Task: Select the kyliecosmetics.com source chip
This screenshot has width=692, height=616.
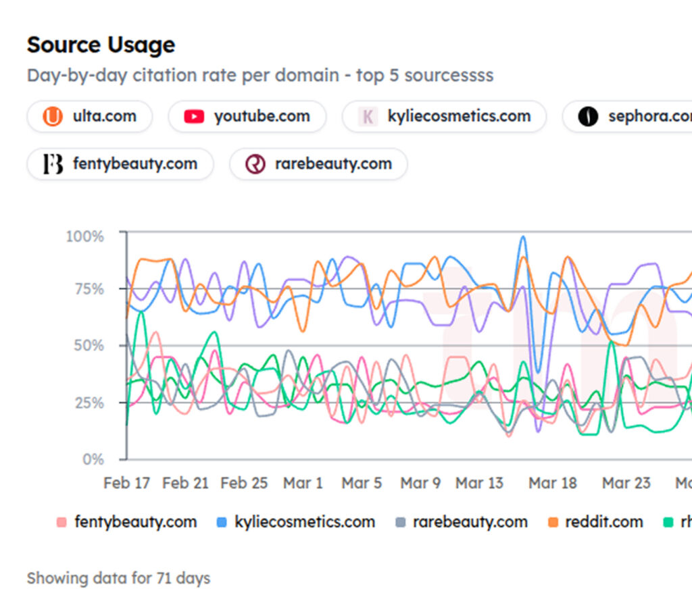Action: point(444,116)
